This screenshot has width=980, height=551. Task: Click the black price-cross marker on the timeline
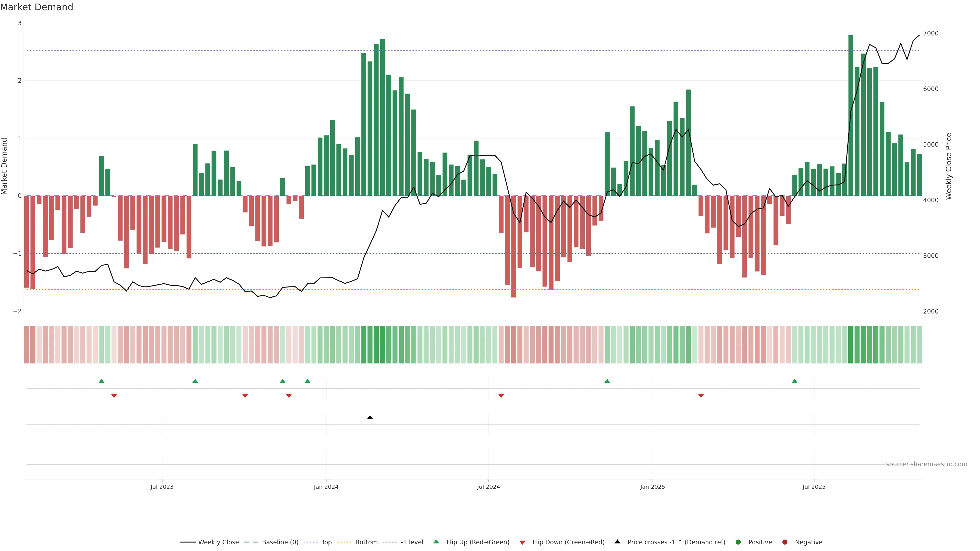370,418
